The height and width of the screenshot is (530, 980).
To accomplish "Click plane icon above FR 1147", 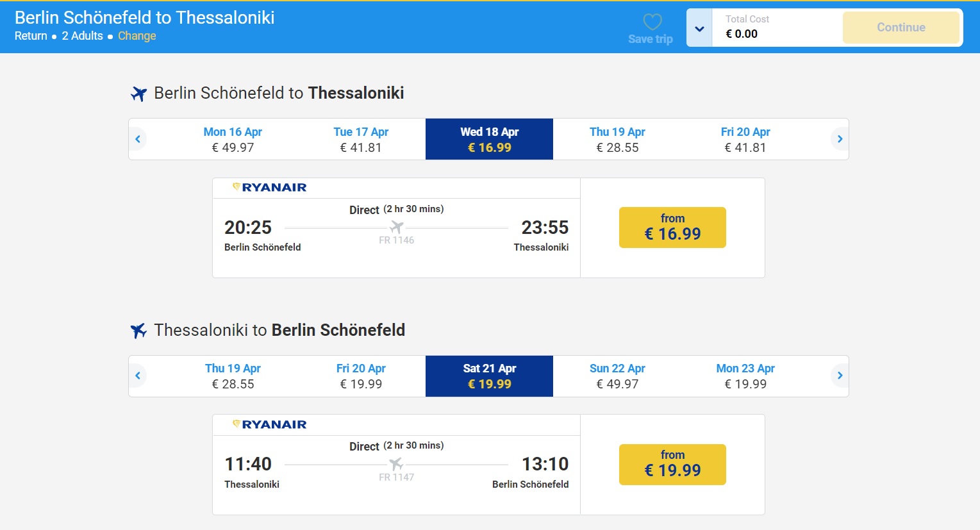I will coord(397,463).
